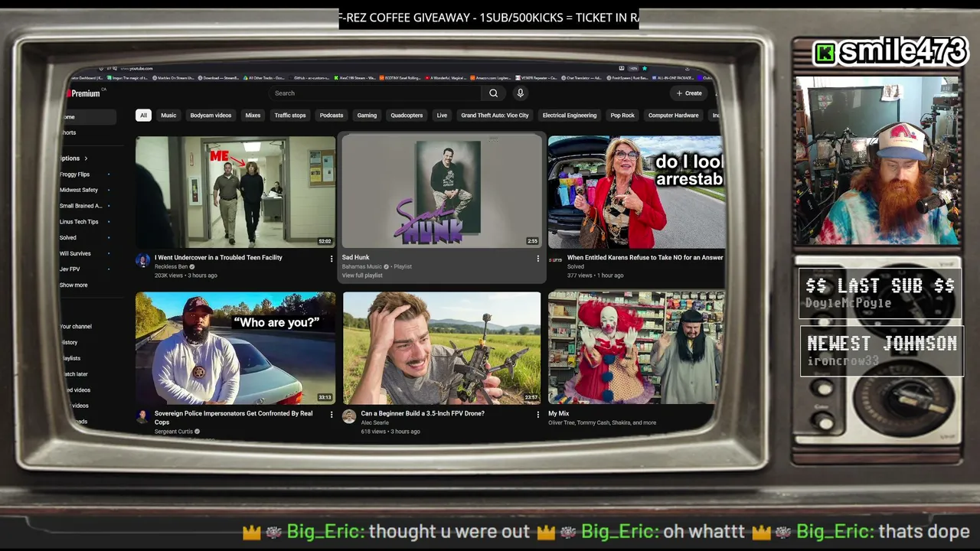Select the Grand Theft Auto: Vice City chip
The image size is (980, 551).
click(x=495, y=116)
